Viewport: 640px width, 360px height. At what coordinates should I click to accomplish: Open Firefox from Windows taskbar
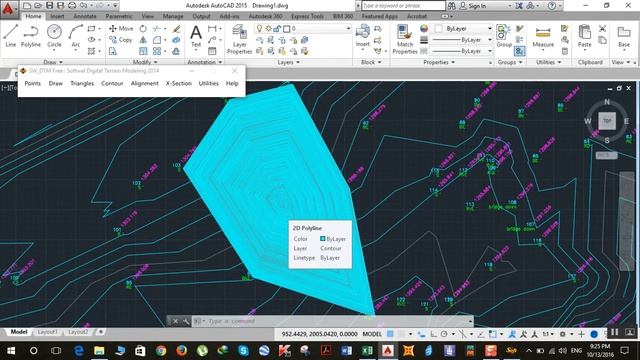pos(182,350)
